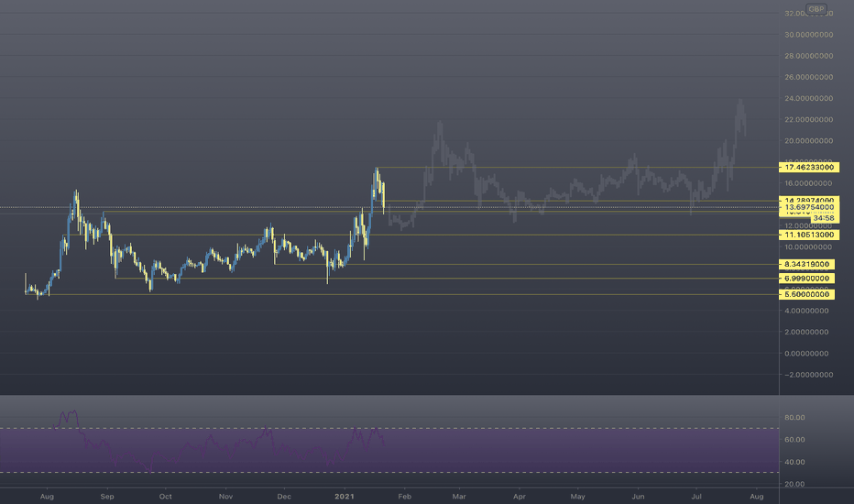Click the 22.00000000 price axis tick
The height and width of the screenshot is (504, 854).
pos(809,119)
